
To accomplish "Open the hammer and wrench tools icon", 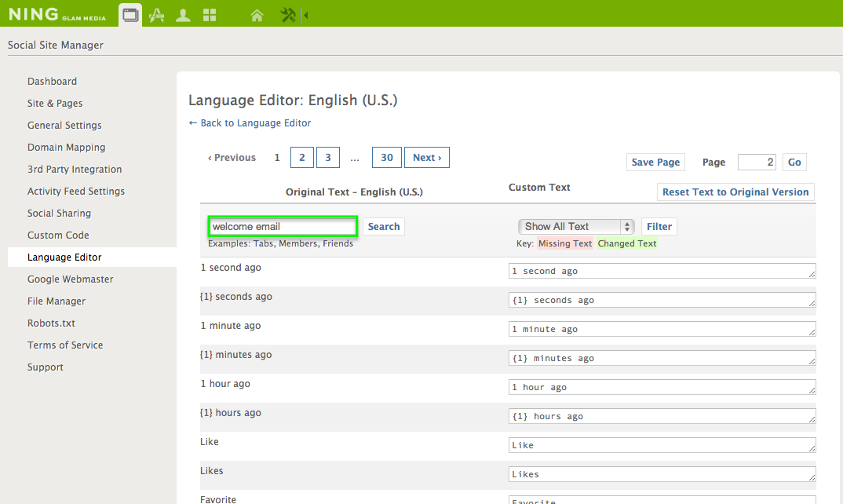I will click(x=288, y=14).
